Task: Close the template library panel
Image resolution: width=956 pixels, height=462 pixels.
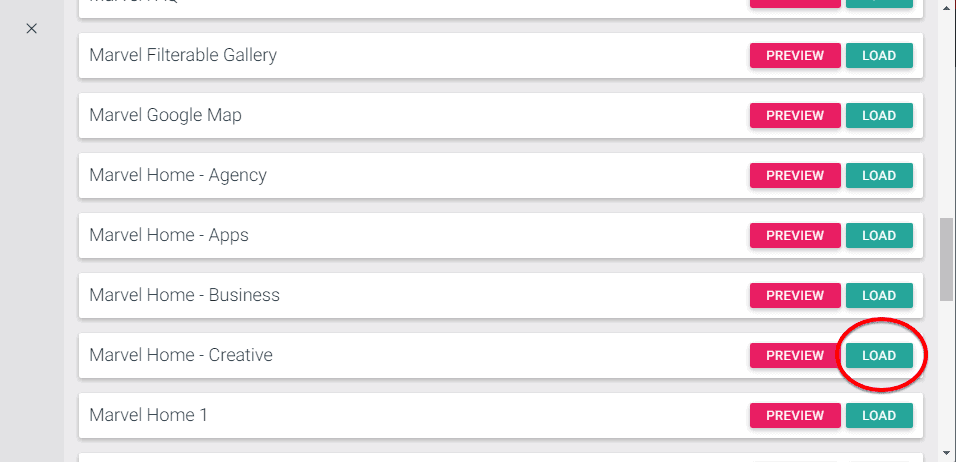Action: tap(32, 29)
